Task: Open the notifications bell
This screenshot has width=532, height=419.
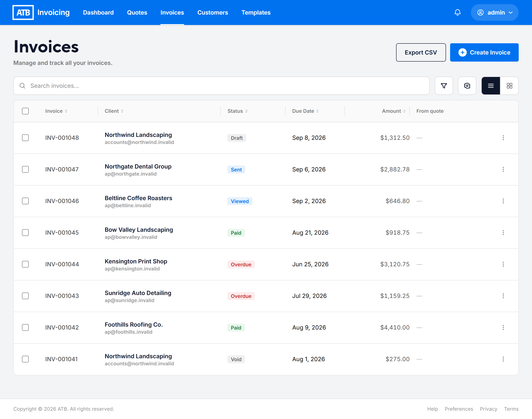Action: coord(458,12)
